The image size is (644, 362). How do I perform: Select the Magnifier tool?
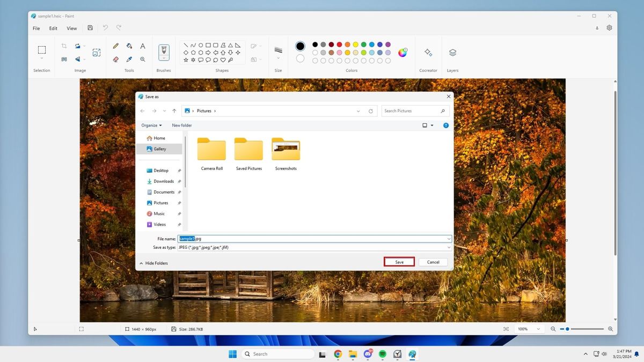click(143, 60)
